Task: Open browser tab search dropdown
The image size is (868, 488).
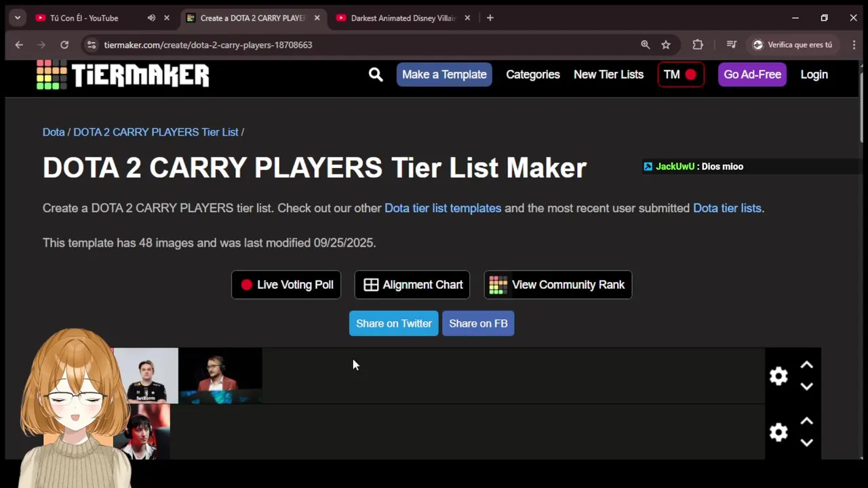Action: pos(18,18)
